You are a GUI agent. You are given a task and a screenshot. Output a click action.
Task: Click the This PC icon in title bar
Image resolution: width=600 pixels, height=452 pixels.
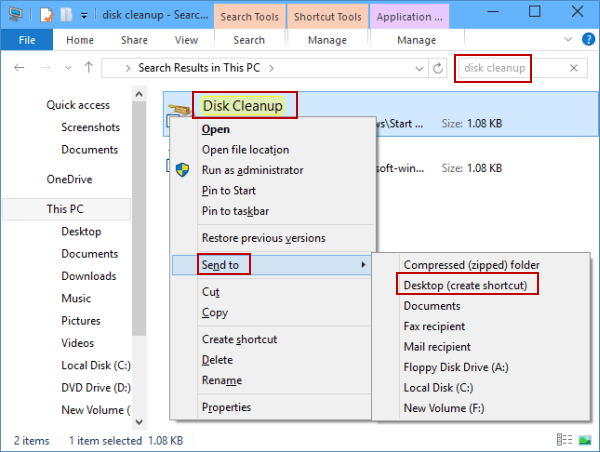point(16,14)
